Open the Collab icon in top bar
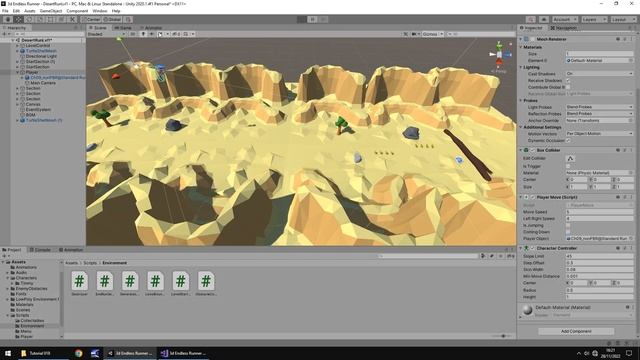Image resolution: width=640 pixels, height=360 pixels. [x=531, y=19]
